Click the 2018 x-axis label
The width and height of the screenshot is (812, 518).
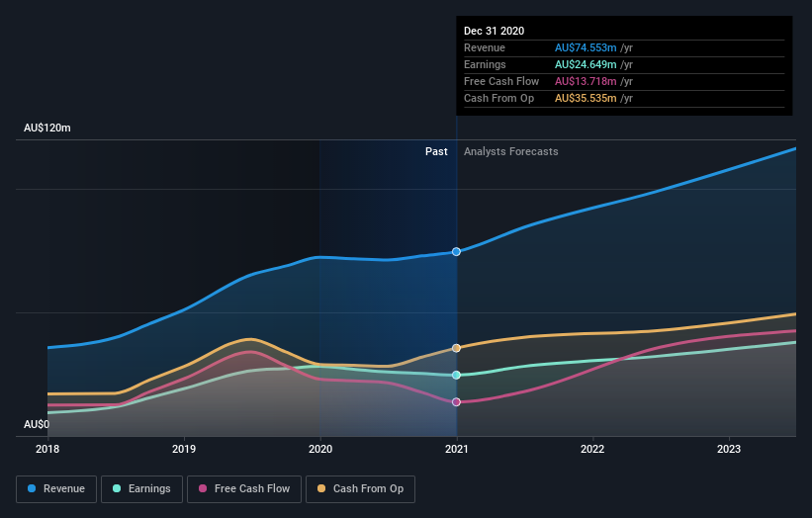click(47, 449)
